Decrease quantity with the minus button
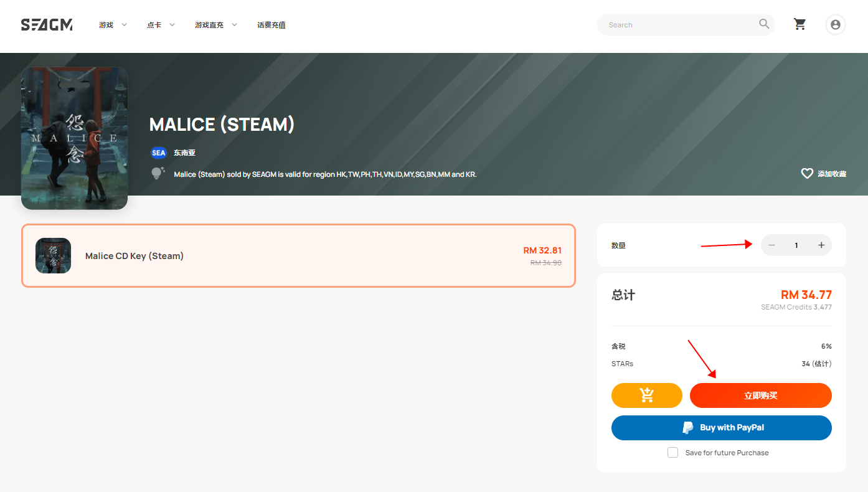Viewport: 868px width, 492px height. click(771, 245)
